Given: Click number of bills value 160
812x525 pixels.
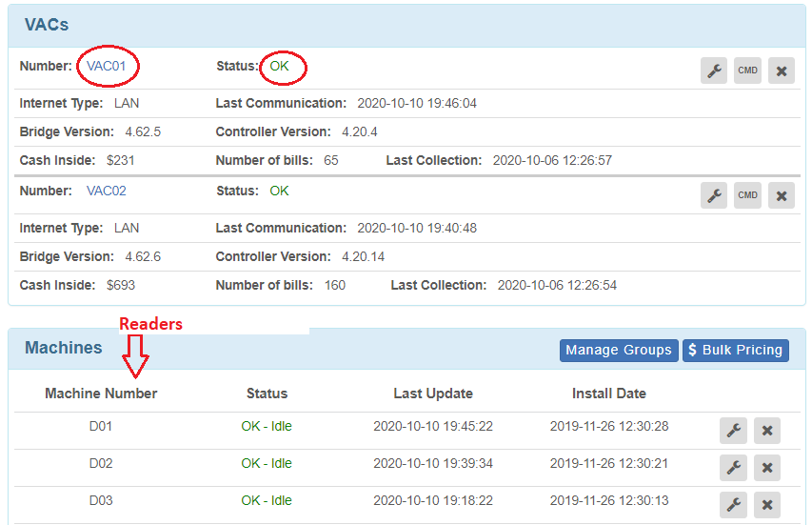Looking at the screenshot, I should click(x=335, y=285).
